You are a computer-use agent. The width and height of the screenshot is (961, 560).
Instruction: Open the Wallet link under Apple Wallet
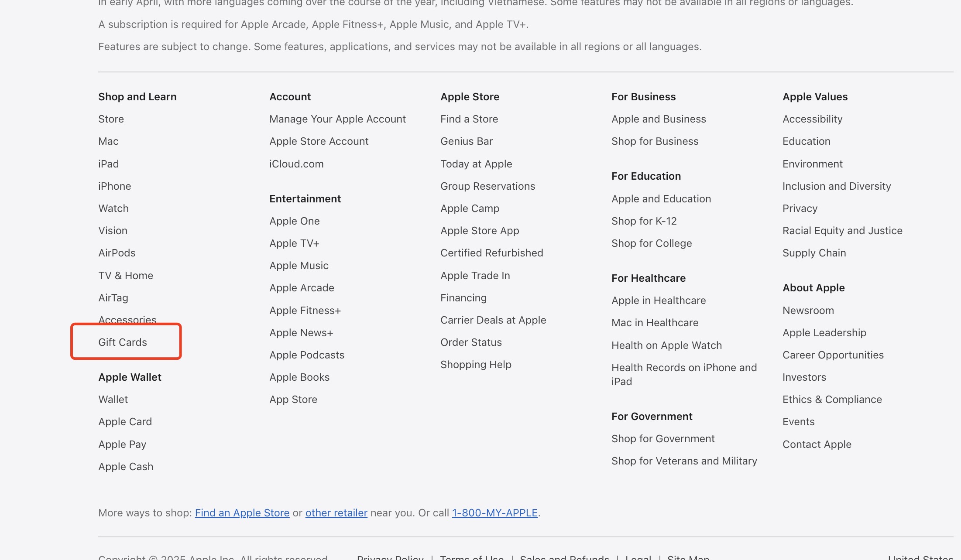(113, 399)
